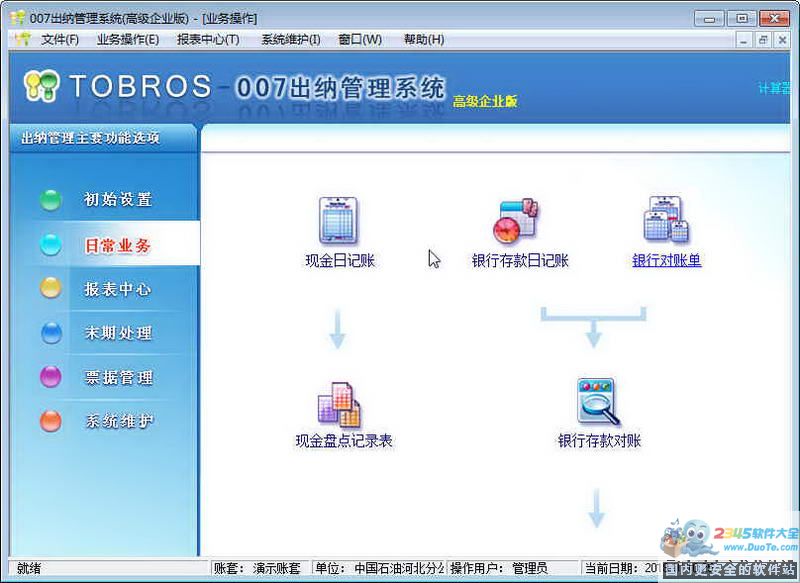The image size is (800, 583).
Task: Click the 银行存款对账 text label
Action: [599, 440]
